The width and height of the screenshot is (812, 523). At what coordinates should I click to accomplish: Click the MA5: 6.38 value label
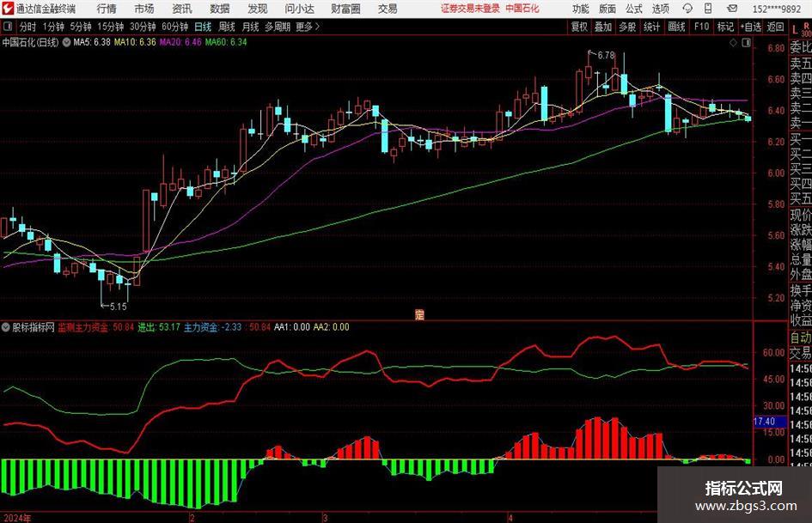point(92,42)
